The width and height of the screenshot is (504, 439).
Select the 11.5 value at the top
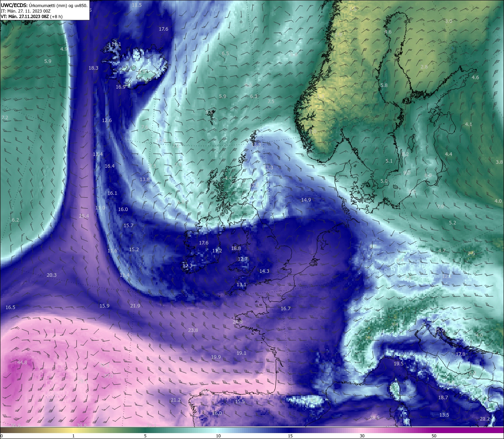(137, 5)
